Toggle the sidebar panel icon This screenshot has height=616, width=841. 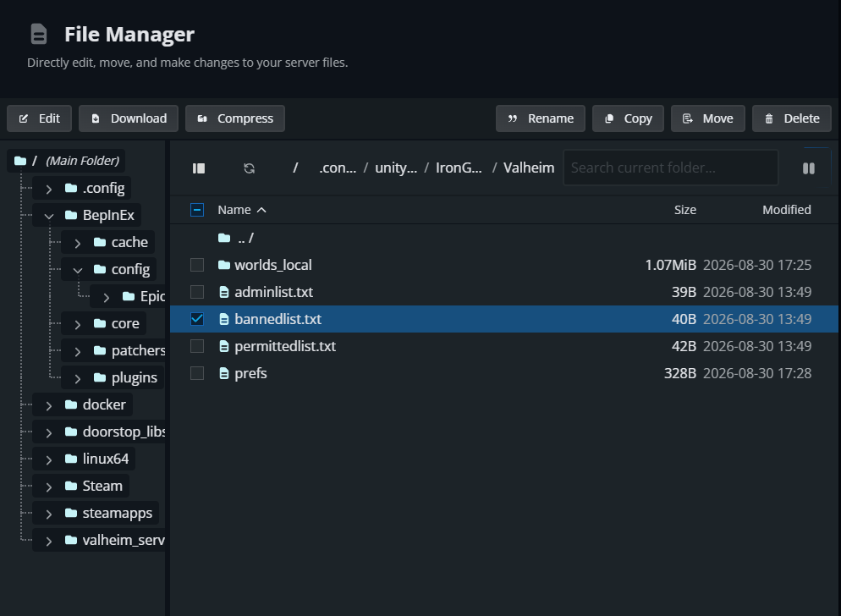199,168
